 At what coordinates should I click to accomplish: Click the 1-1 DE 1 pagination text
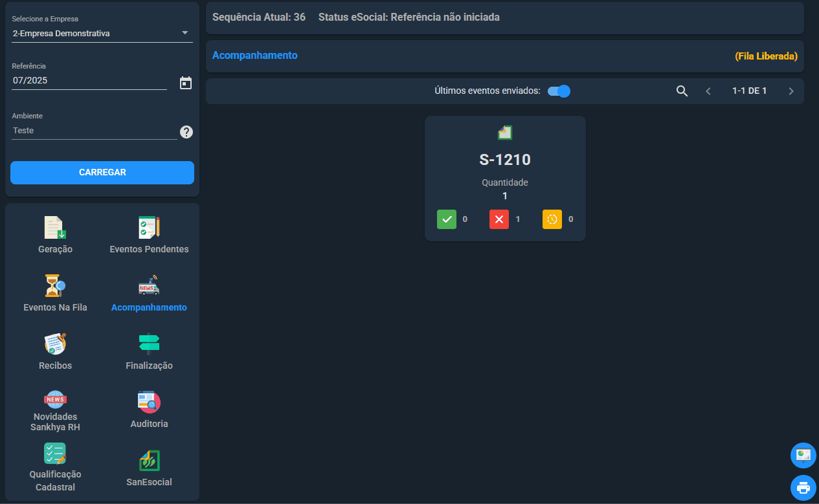click(750, 91)
